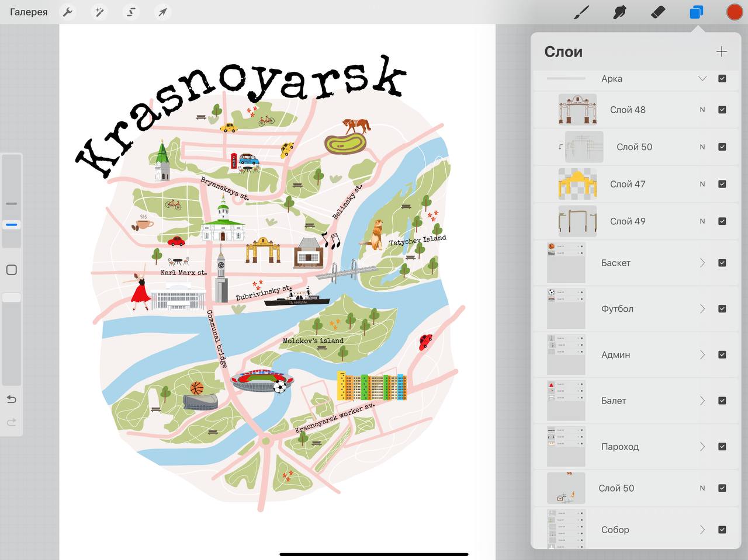This screenshot has height=560, width=748.
Task: Select the Eraser tool
Action: [658, 12]
